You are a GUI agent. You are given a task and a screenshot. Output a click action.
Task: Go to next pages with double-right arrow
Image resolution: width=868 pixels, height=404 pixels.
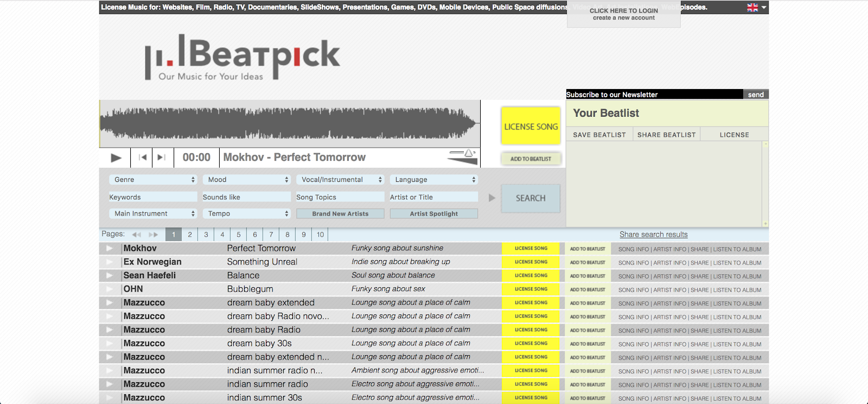click(154, 235)
